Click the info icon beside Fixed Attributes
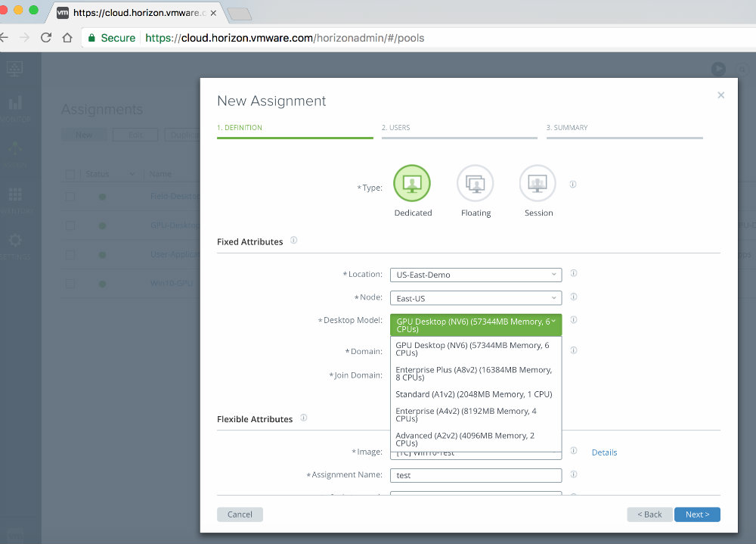Image resolution: width=756 pixels, height=544 pixels. pos(293,241)
